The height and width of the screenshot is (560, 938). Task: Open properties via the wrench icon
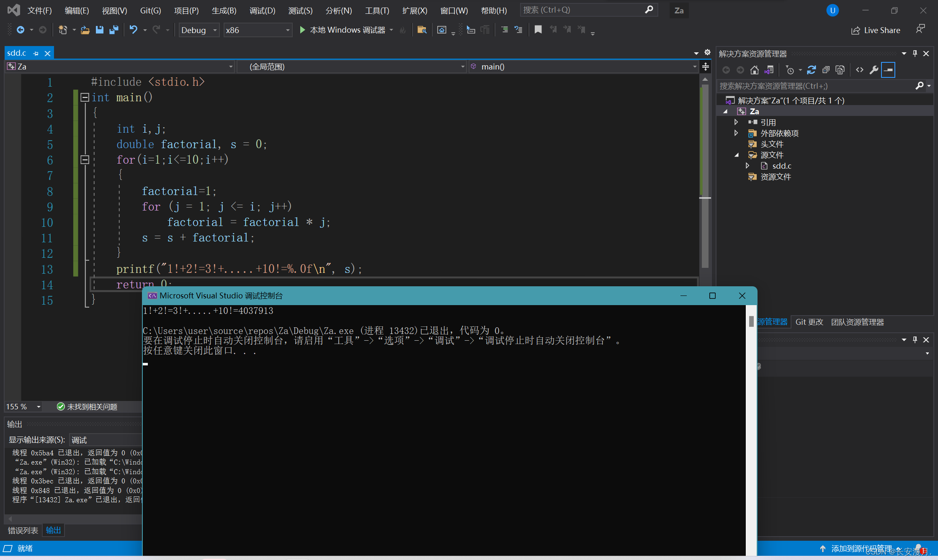[874, 70]
